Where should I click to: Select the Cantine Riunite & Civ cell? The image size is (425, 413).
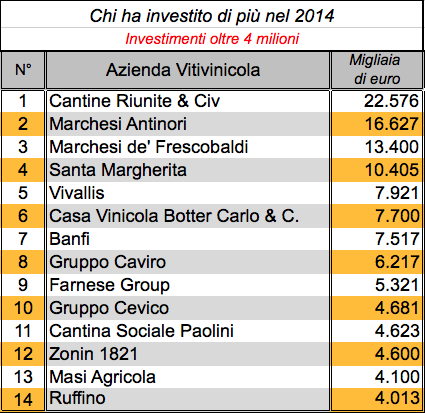(188, 101)
